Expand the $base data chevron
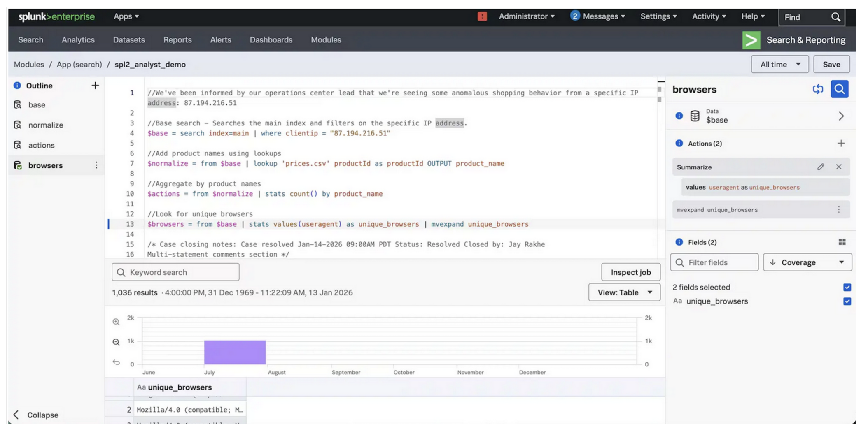This screenshot has width=868, height=436. click(x=841, y=116)
